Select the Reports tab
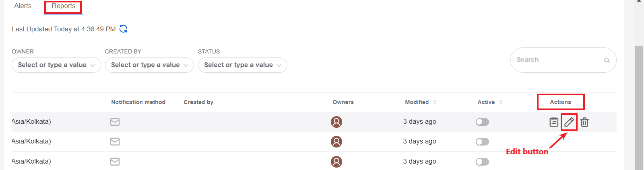This screenshot has height=170, width=644. click(64, 6)
